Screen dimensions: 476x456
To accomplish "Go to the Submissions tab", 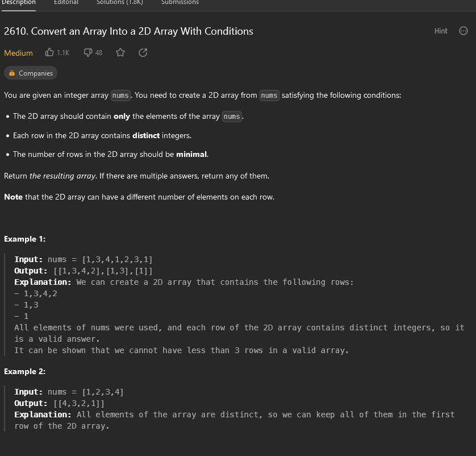I will (x=179, y=2).
